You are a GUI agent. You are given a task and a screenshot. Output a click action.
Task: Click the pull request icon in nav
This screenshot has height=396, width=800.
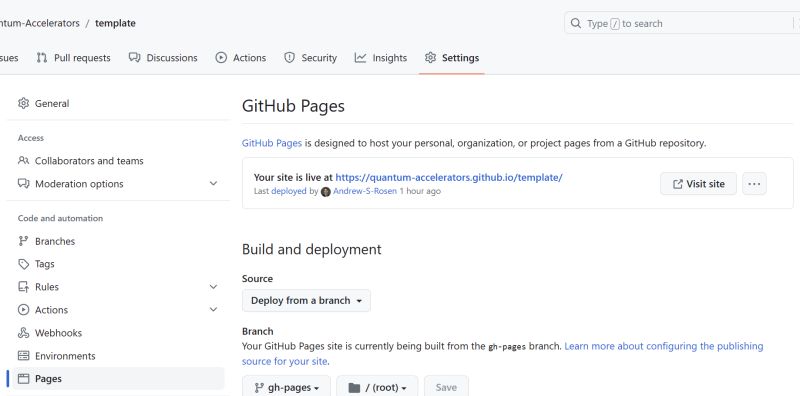tap(42, 58)
